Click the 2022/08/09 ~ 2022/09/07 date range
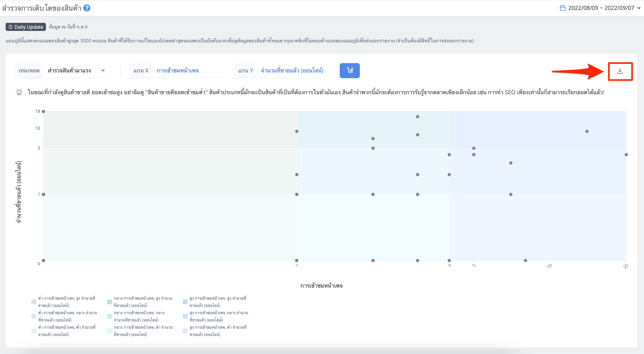The width and height of the screenshot is (644, 354). pos(601,8)
